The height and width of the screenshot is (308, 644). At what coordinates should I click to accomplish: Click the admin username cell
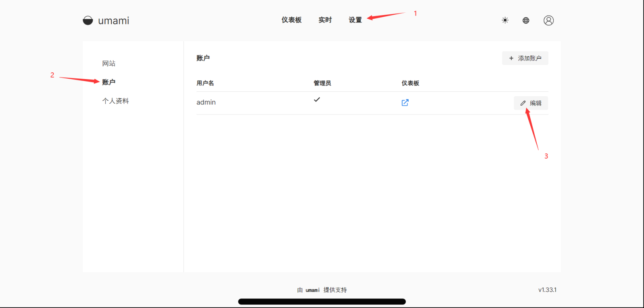pos(206,102)
